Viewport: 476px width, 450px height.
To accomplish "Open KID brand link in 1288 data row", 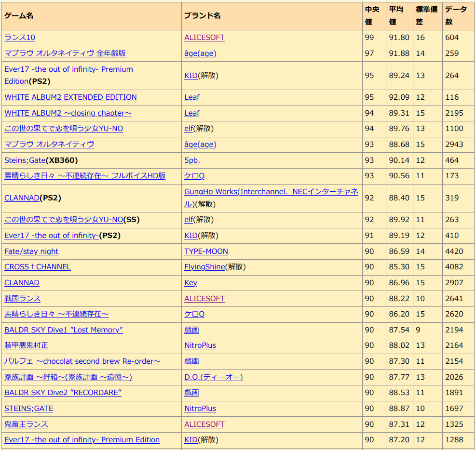I will point(191,440).
